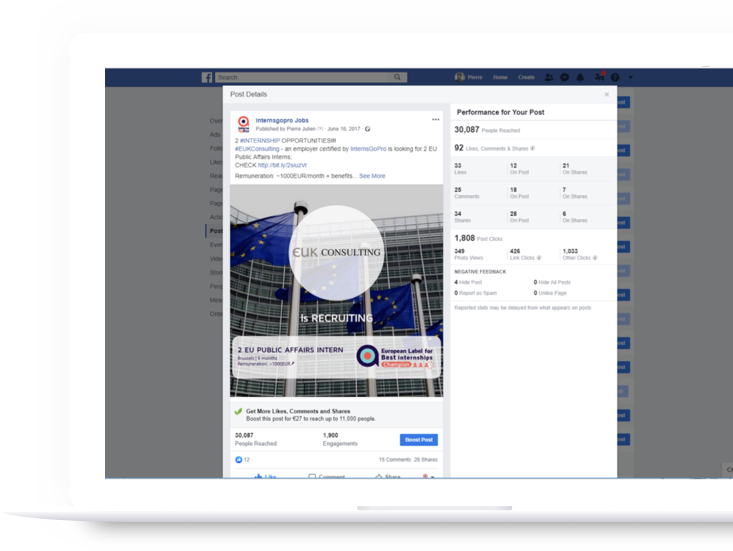Open the post options three-dot menu
The height and width of the screenshot is (551, 733).
click(436, 120)
